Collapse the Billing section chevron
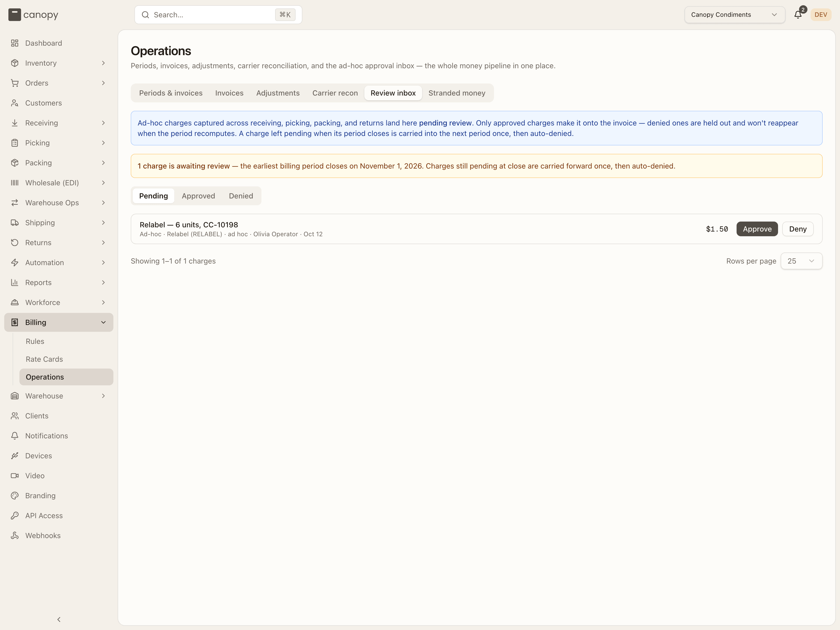 103,322
